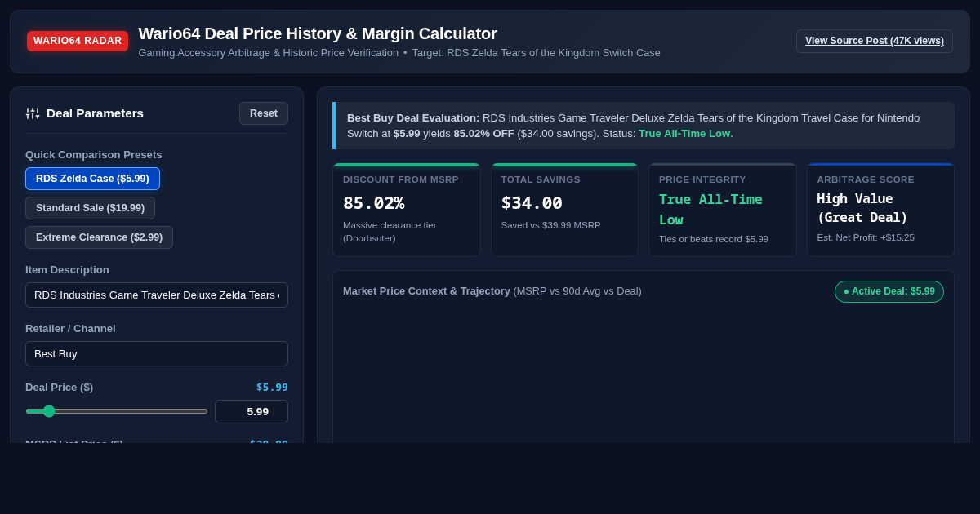Viewport: 980px width, 514px height.
Task: Click Ties or beats record $5.99 caption
Action: click(714, 239)
